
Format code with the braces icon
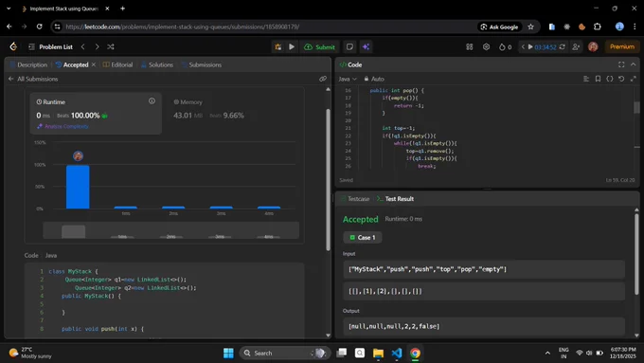coord(610,79)
